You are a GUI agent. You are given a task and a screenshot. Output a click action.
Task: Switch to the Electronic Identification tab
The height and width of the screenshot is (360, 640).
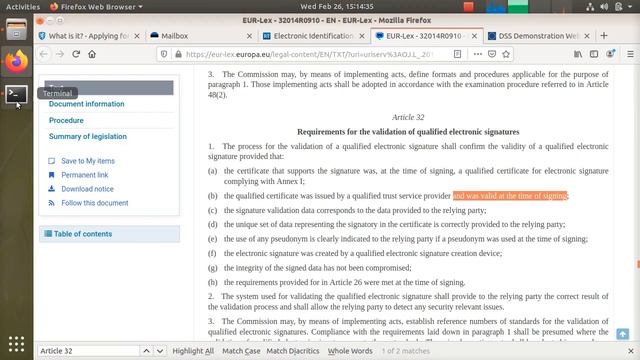313,36
